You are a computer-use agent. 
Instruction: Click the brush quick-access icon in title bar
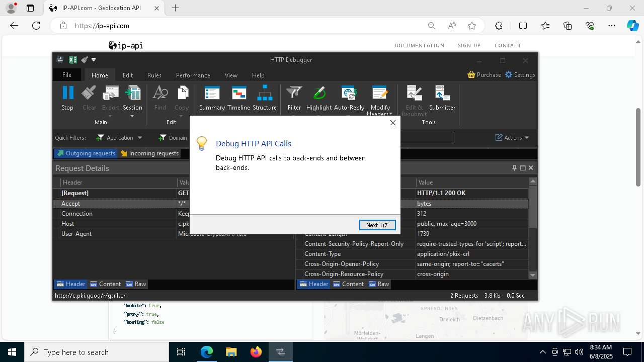tap(85, 60)
